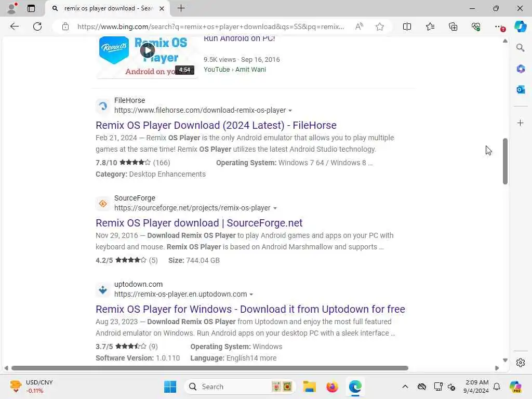Open the Copilot preview taskbar icon
532x399 pixels.
click(515, 387)
